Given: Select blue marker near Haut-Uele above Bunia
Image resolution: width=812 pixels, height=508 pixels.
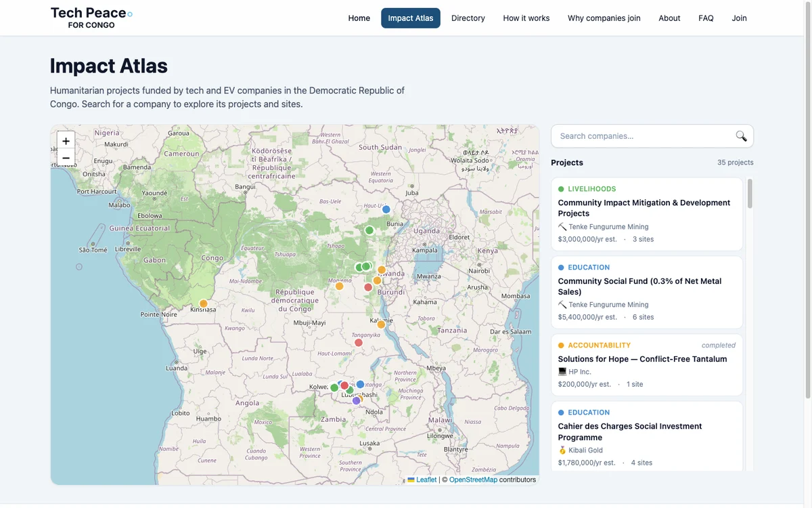Looking at the screenshot, I should [x=386, y=209].
